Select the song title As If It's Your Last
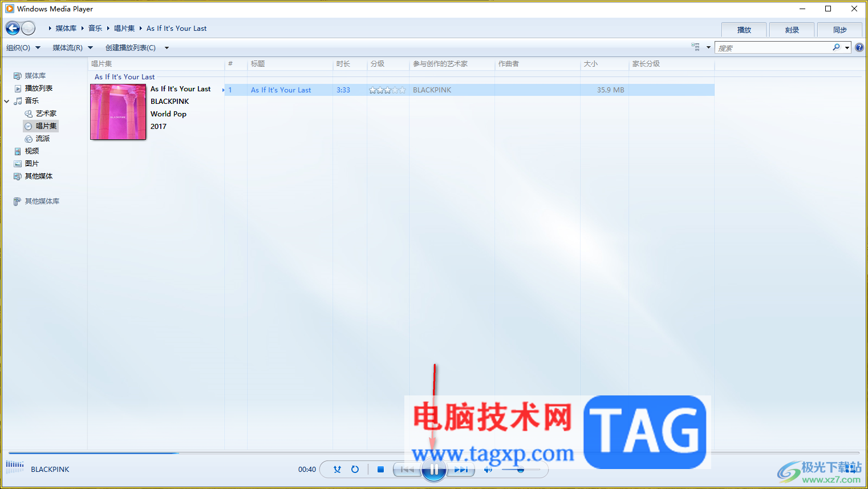868x489 pixels. tap(281, 90)
